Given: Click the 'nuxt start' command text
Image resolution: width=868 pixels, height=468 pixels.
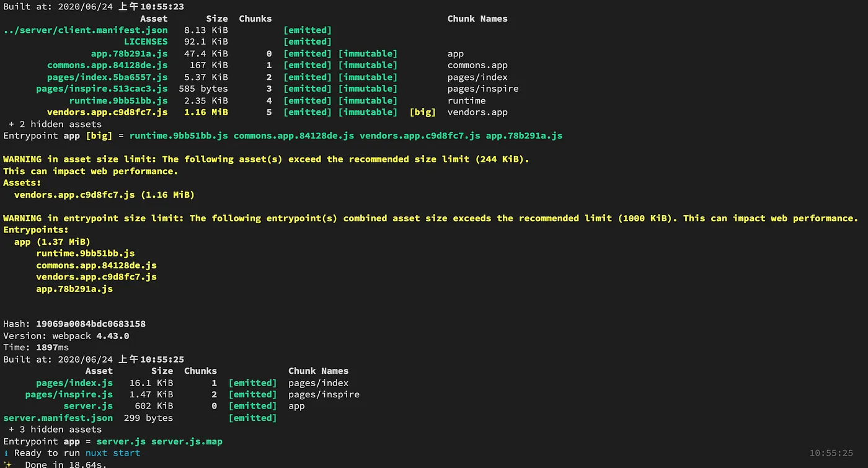Looking at the screenshot, I should [113, 453].
